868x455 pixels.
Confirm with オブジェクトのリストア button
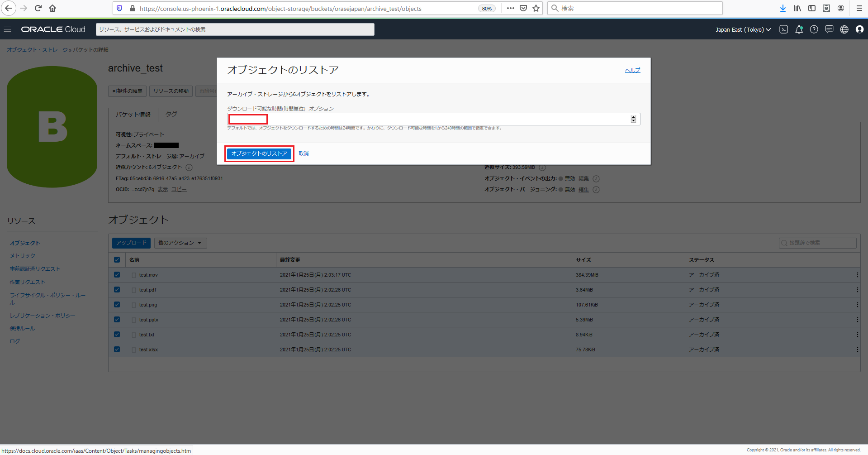(259, 153)
